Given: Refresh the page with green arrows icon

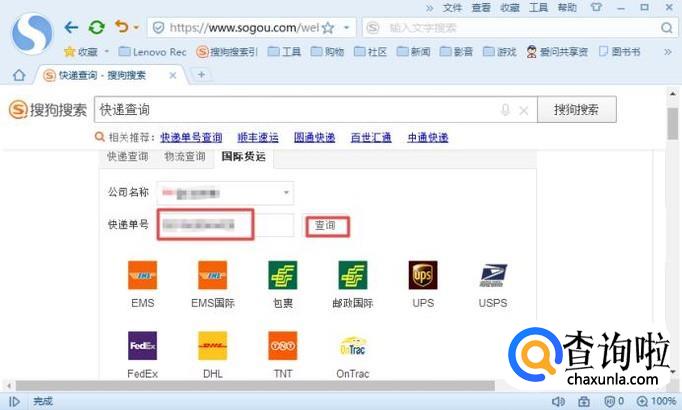Looking at the screenshot, I should point(97,28).
